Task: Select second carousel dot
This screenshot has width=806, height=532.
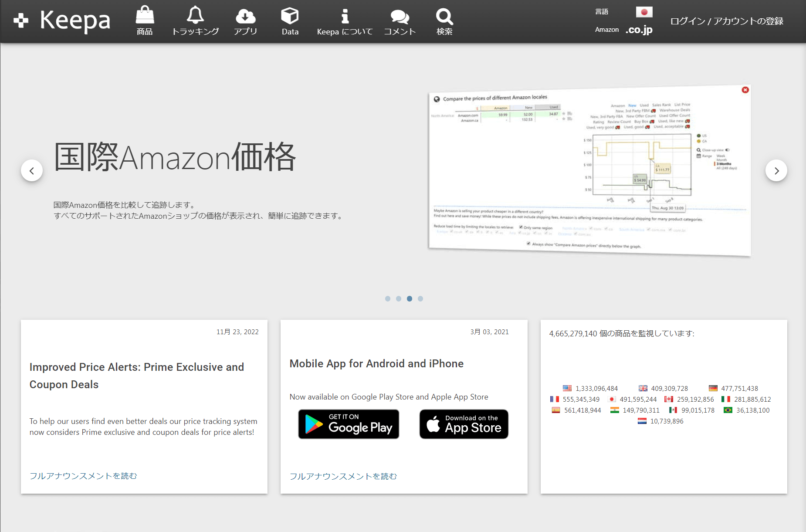Action: [x=399, y=298]
